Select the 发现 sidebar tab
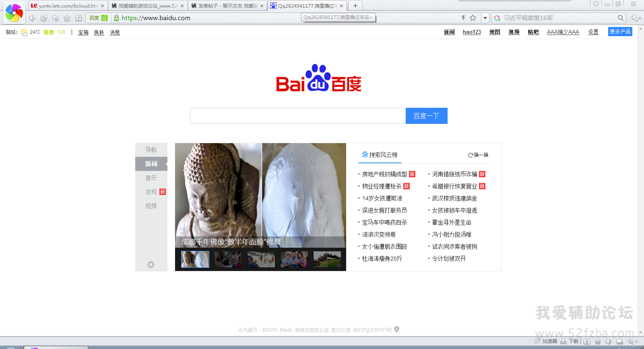Viewport: 644px width, 349px height. (151, 192)
